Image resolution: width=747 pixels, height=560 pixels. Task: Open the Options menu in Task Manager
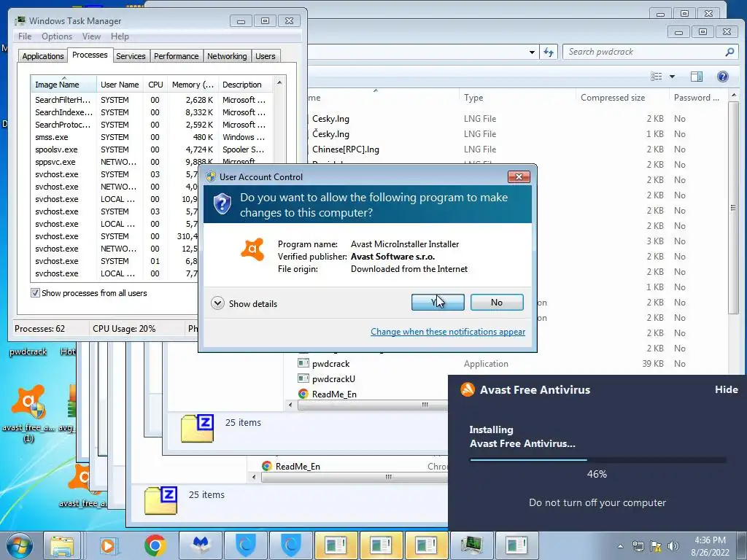tap(57, 36)
